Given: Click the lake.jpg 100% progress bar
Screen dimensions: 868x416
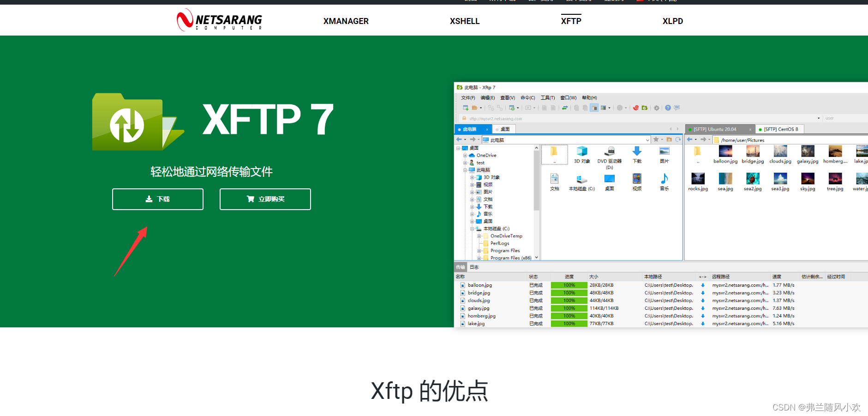Looking at the screenshot, I should coord(569,324).
